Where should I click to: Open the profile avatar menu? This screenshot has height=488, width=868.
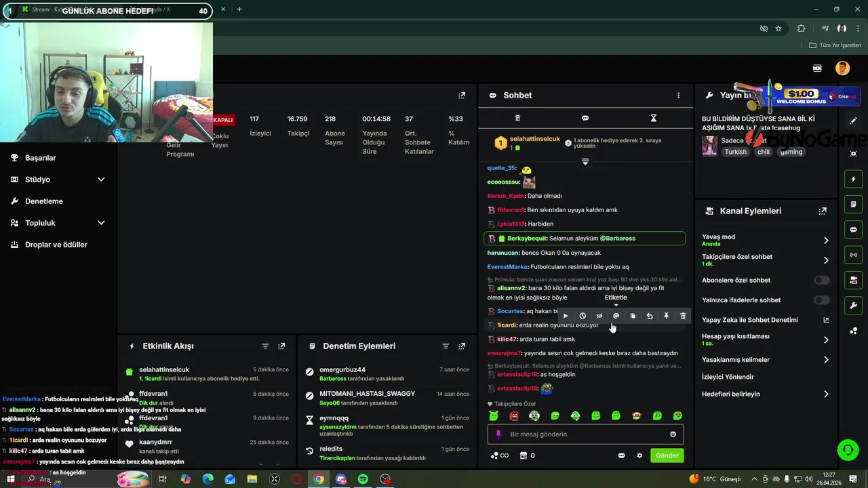(x=842, y=68)
